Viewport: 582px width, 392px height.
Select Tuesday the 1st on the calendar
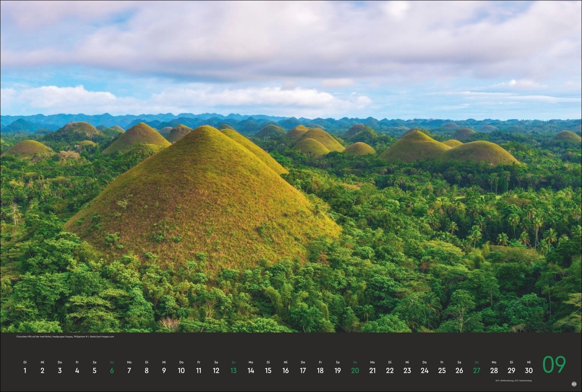click(25, 370)
